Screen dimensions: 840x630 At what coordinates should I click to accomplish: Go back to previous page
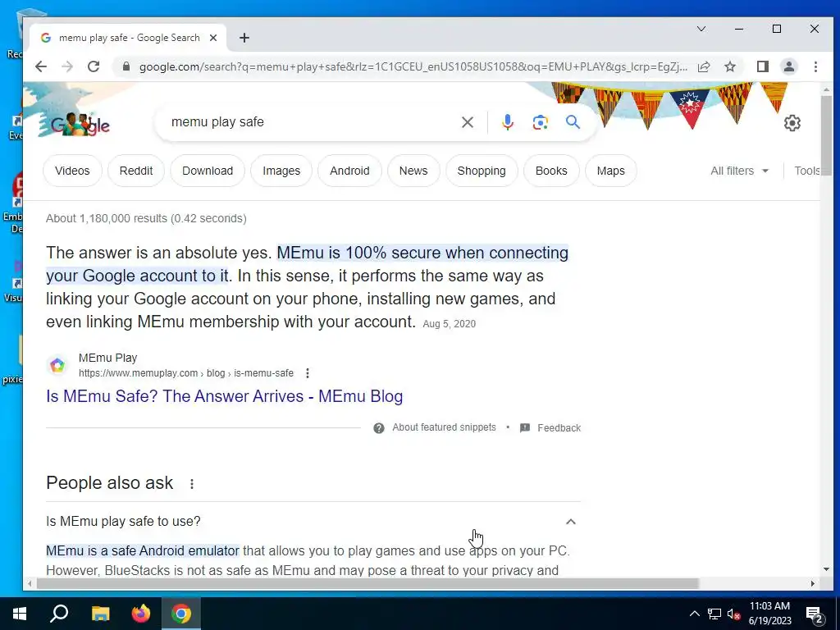[x=41, y=66]
